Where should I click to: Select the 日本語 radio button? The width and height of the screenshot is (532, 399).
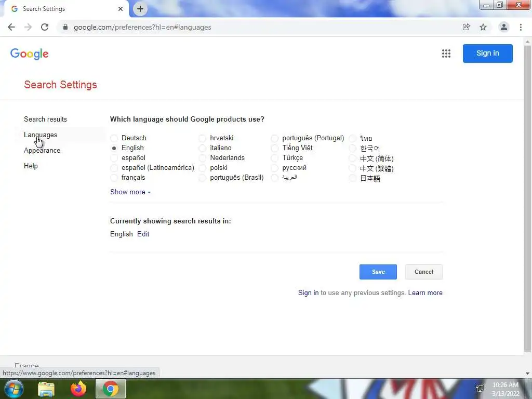point(353,178)
